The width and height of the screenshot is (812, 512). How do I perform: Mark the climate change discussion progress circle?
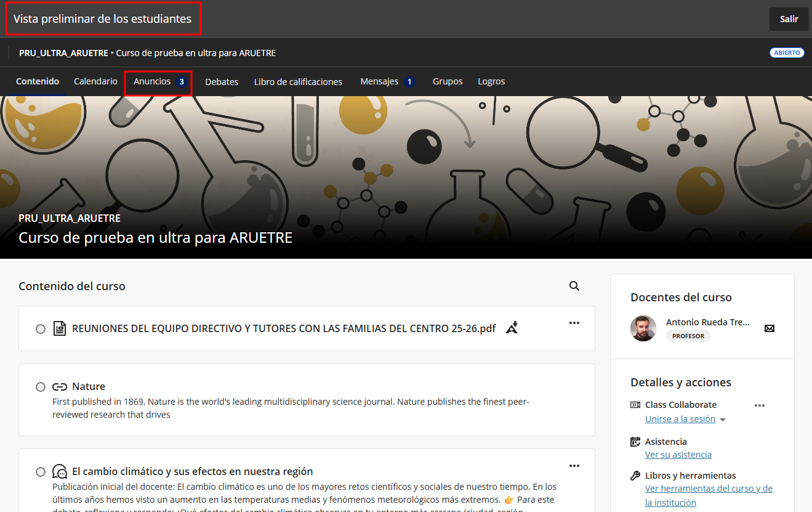coord(41,472)
